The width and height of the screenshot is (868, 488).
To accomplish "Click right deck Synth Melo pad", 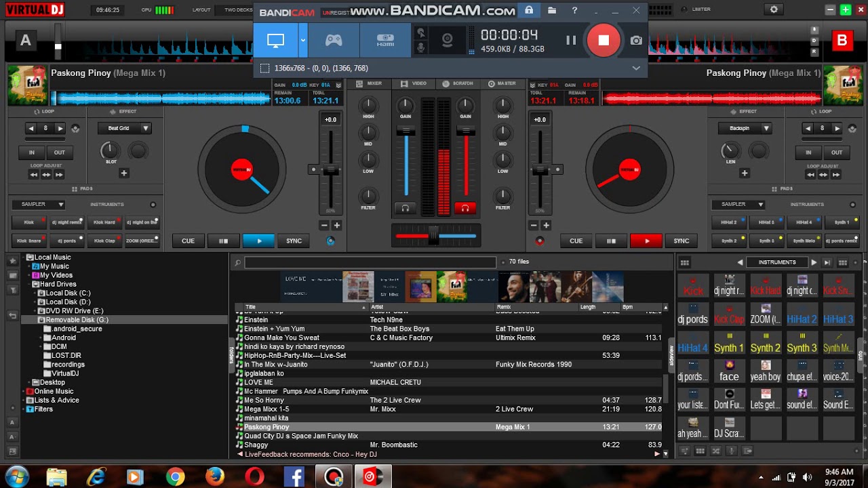I will 804,241.
